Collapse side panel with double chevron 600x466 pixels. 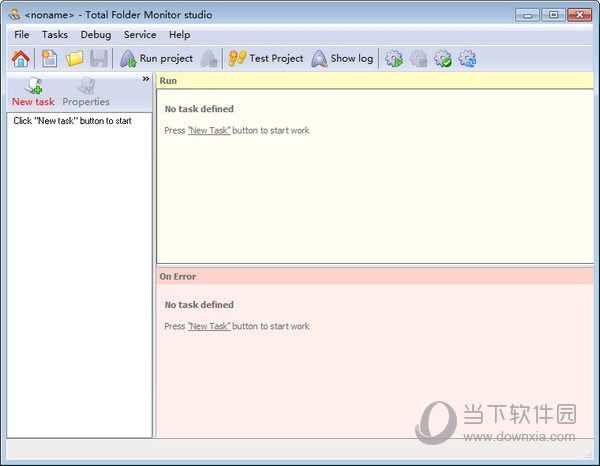coord(146,78)
